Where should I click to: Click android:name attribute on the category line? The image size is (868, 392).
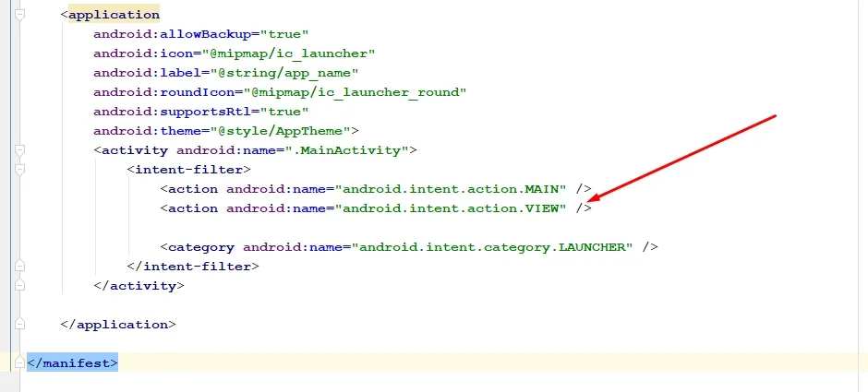click(x=293, y=247)
